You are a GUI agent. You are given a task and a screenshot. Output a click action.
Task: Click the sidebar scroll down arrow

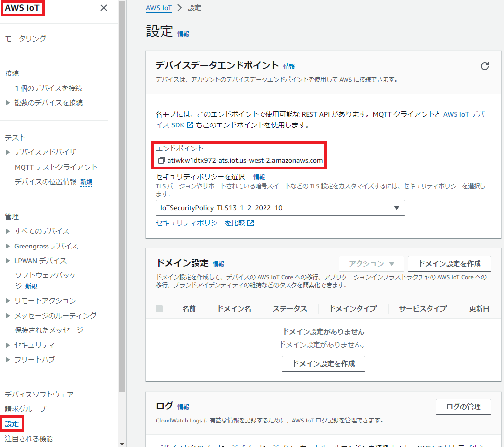122,444
